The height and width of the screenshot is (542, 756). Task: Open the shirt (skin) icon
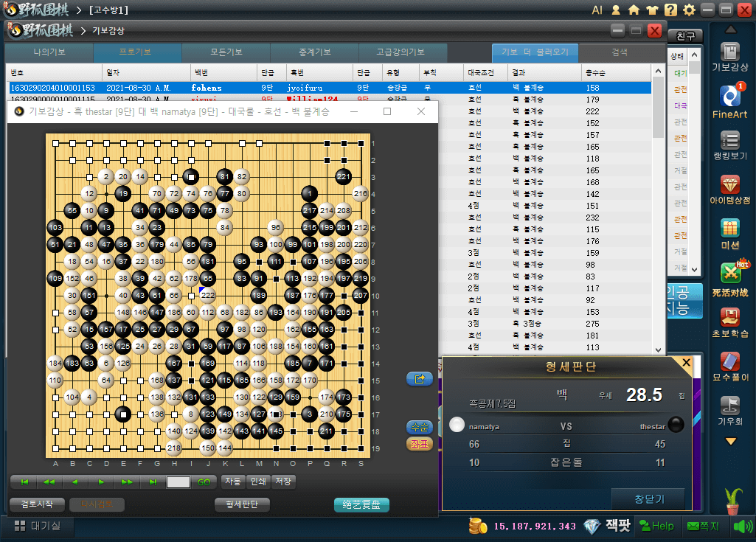652,10
